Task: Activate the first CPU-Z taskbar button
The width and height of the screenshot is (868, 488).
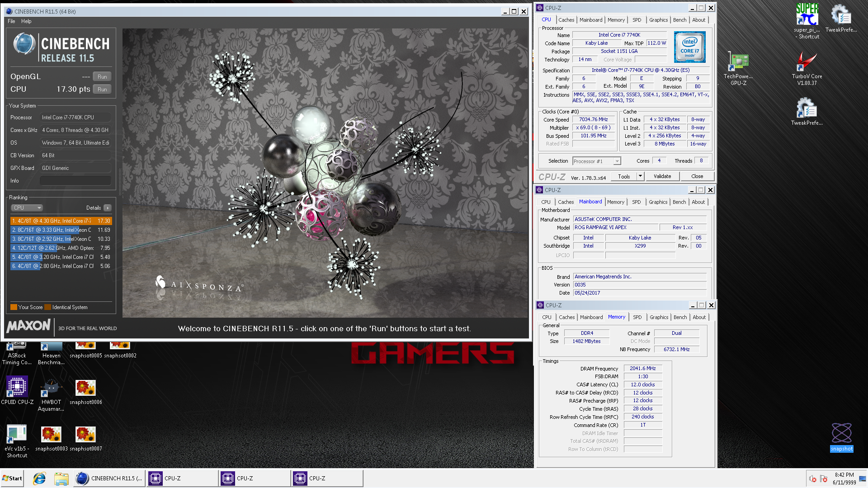Action: click(182, 479)
